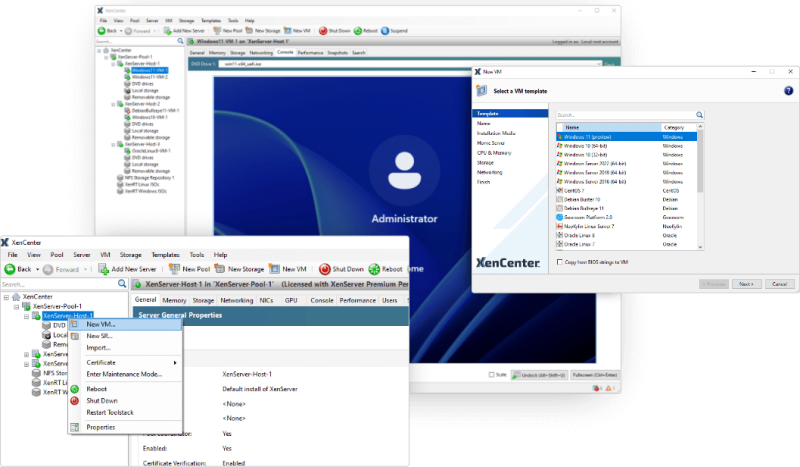Choose New VM... from the context menu
The image size is (800, 467).
pos(125,324)
